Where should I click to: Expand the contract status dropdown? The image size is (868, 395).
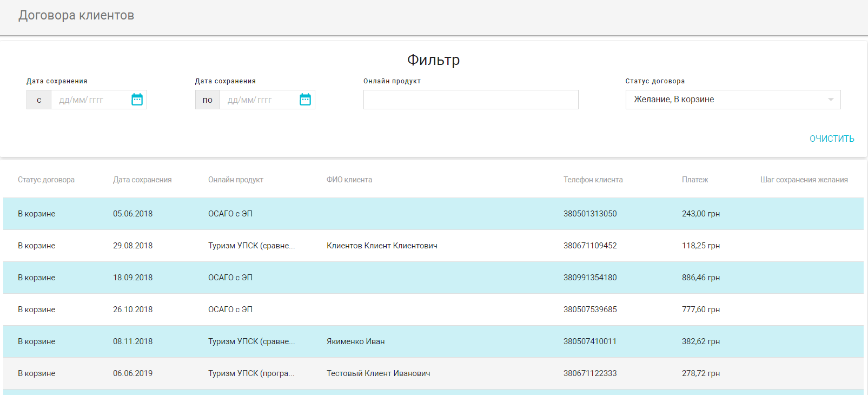pyautogui.click(x=830, y=100)
